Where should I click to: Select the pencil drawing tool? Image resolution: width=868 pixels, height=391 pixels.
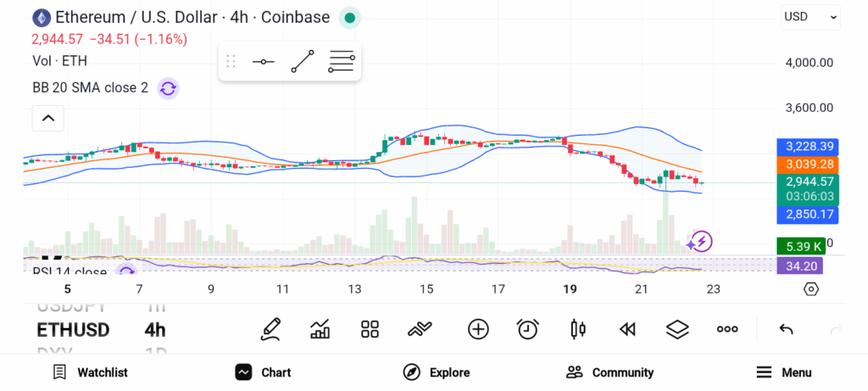point(270,329)
